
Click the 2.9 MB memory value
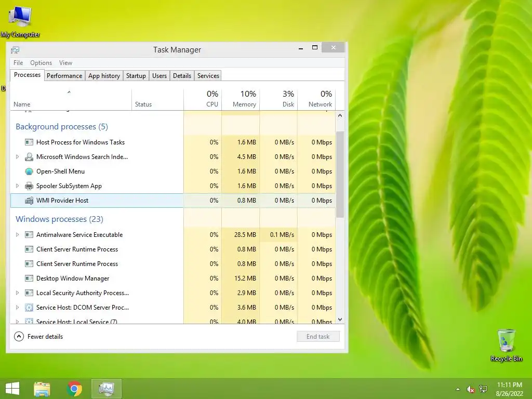point(247,293)
